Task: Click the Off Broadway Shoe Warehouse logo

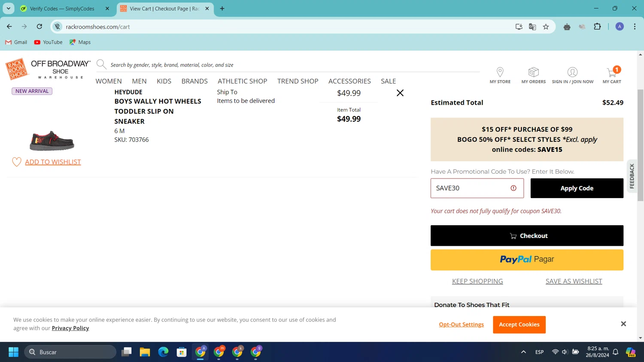Action: point(61,69)
